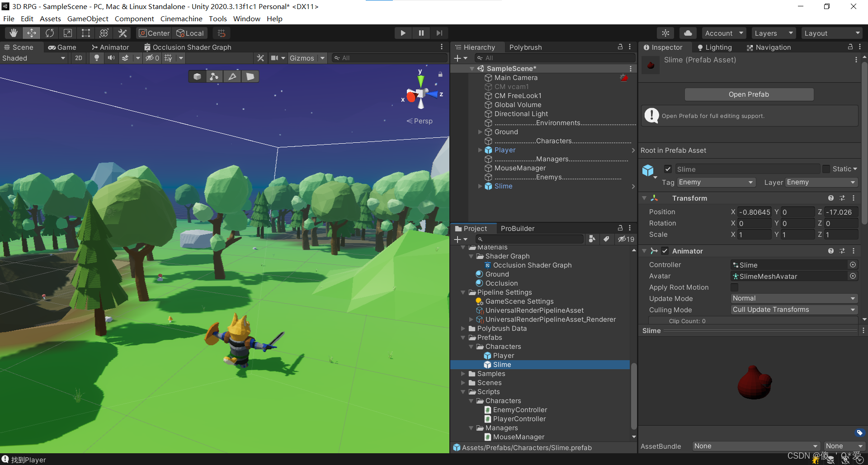The width and height of the screenshot is (868, 465).
Task: Expand the Ground object in the Hierarchy
Action: click(x=480, y=132)
